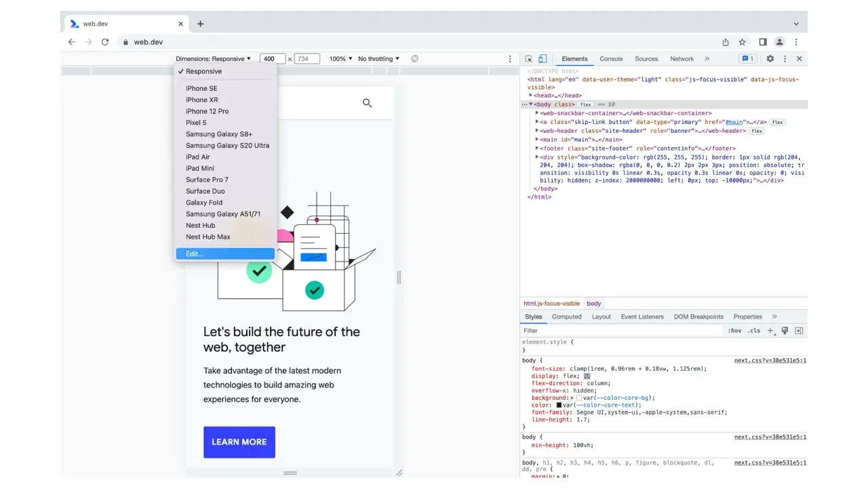This screenshot has height=488, width=868.
Task: Expand the main element node in the DOM tree
Action: pos(537,140)
